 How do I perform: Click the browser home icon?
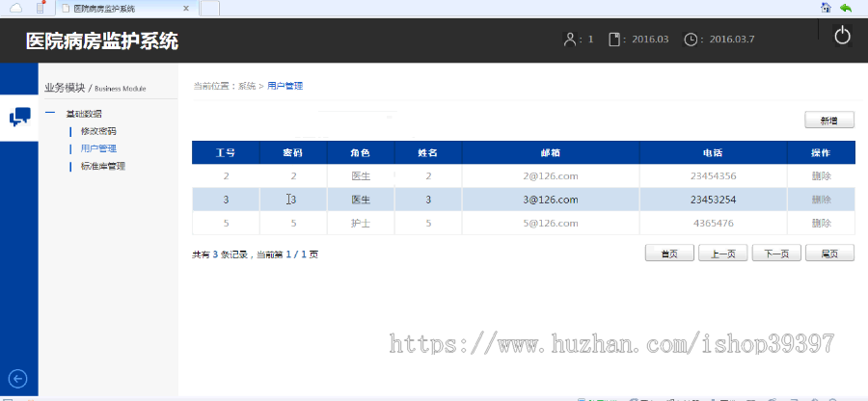click(x=826, y=8)
